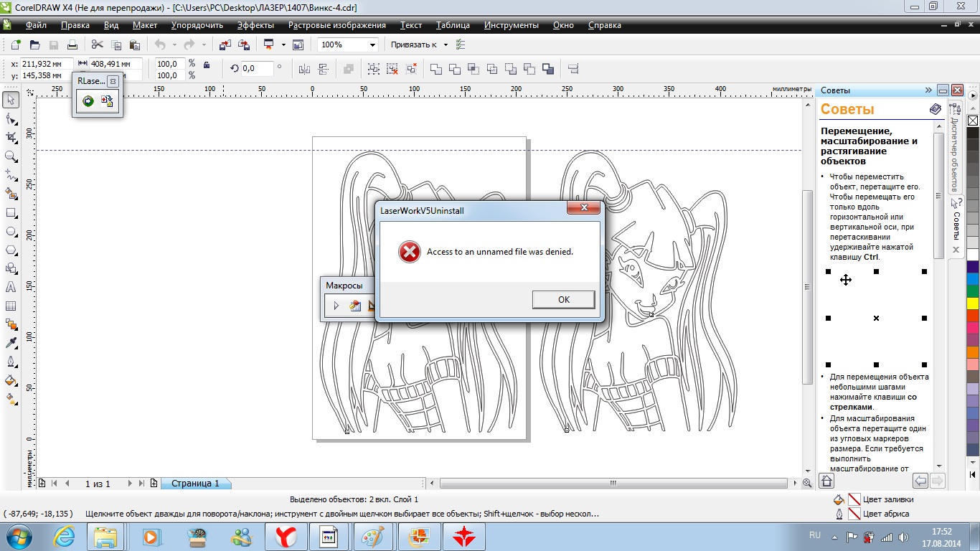Select the Ellipse tool in toolbox

pyautogui.click(x=11, y=231)
